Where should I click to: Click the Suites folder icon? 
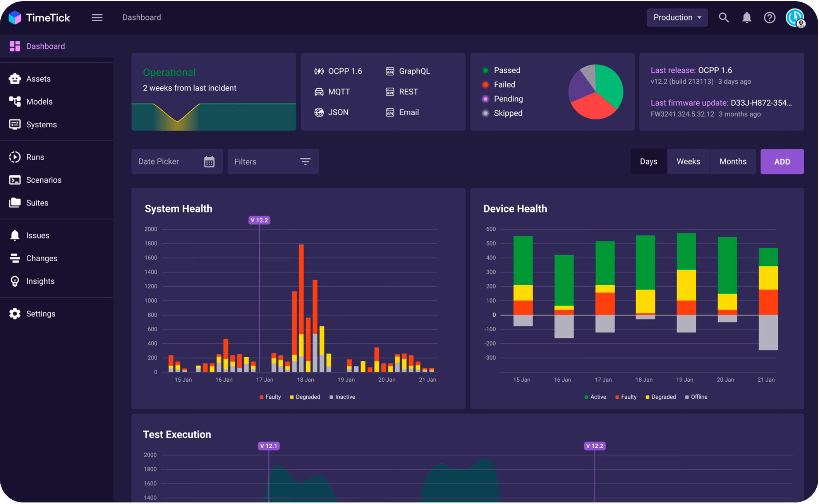point(15,202)
